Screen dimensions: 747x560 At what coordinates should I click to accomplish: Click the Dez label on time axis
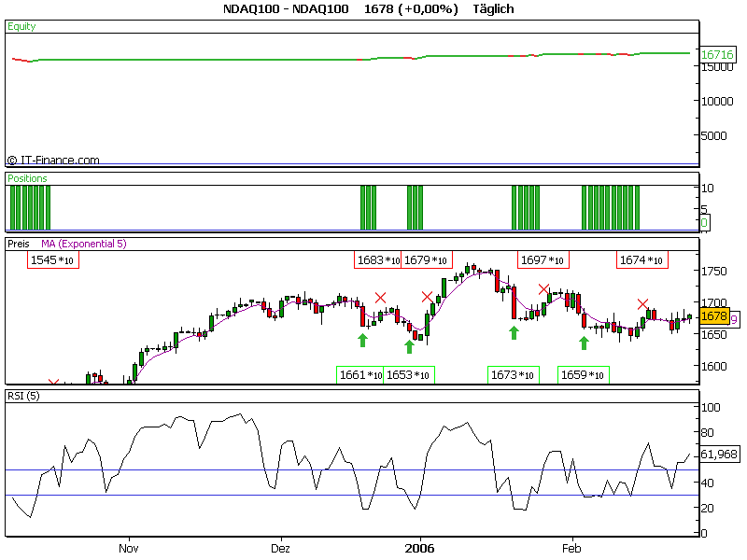point(280,549)
